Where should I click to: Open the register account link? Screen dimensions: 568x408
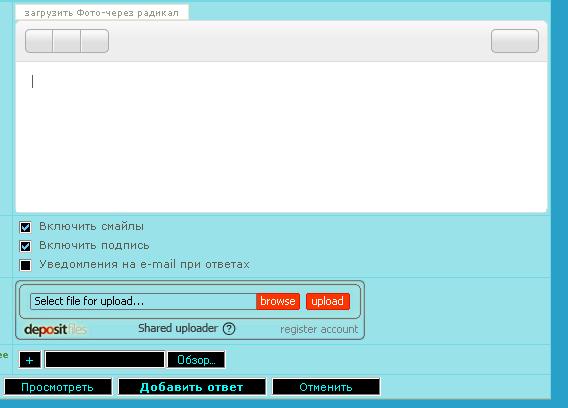319,329
